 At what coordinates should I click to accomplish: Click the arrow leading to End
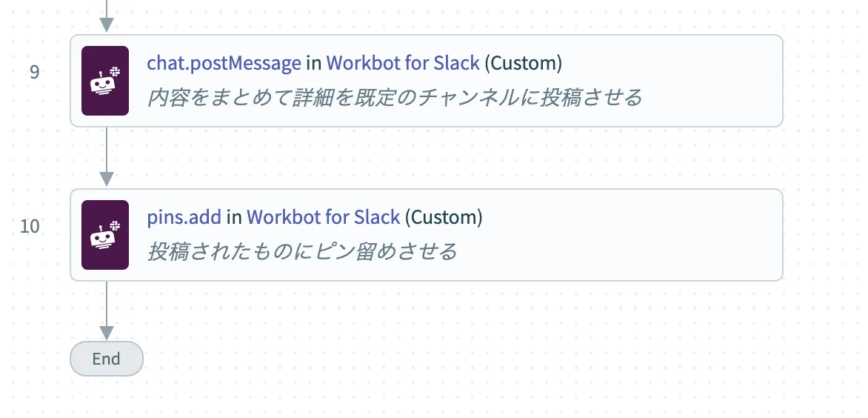click(x=107, y=311)
